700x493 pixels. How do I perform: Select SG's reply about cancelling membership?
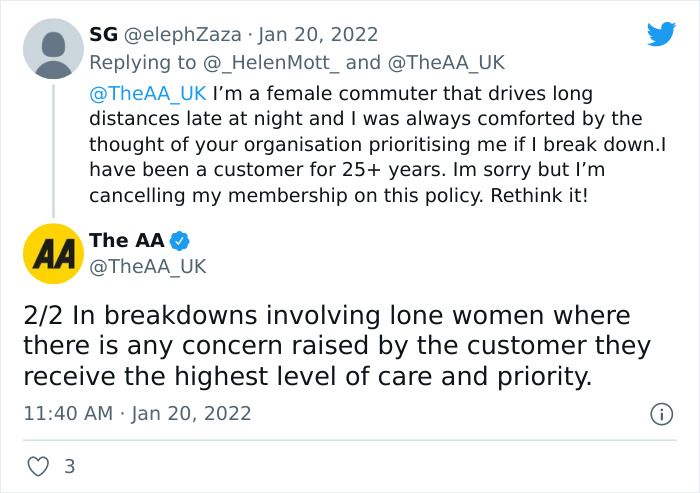point(360,145)
